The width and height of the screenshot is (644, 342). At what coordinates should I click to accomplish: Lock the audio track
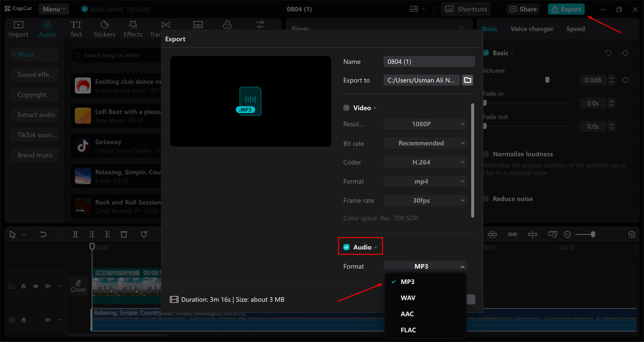pos(24,320)
